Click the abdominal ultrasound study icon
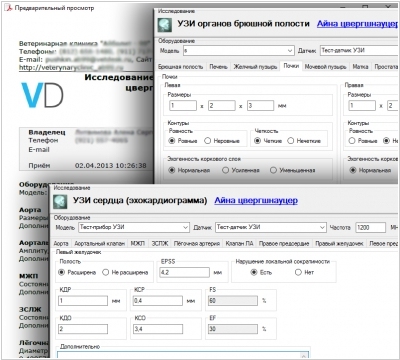The width and height of the screenshot is (400, 360). (165, 25)
